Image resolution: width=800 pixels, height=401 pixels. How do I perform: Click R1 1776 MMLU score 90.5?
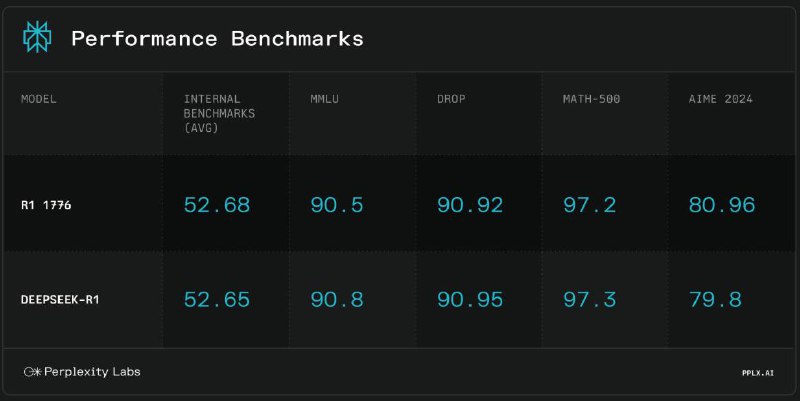[x=337, y=205]
